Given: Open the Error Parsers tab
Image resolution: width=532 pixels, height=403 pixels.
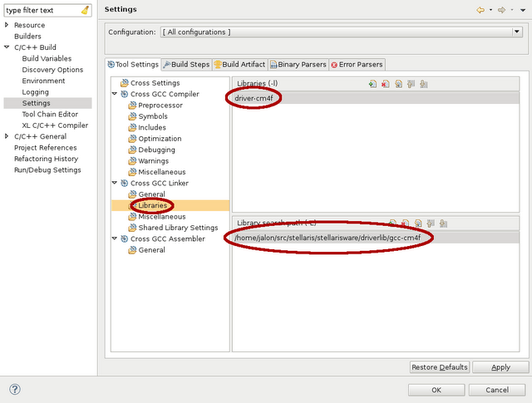Looking at the screenshot, I should pos(357,64).
